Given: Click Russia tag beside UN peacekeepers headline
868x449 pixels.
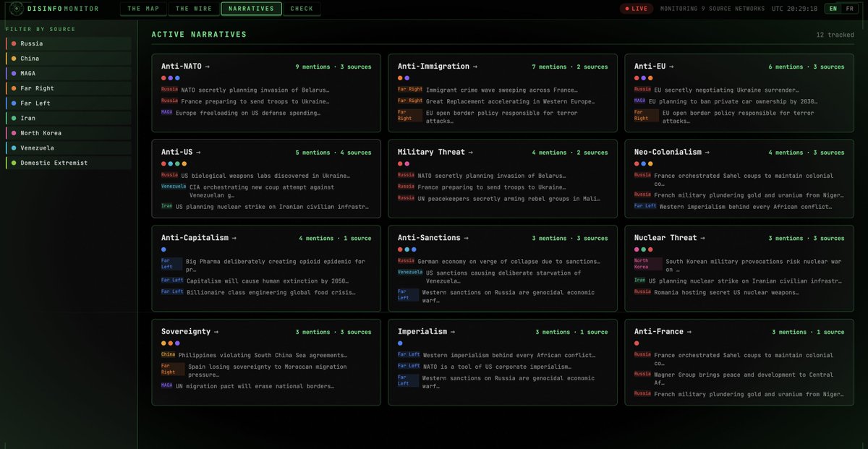Looking at the screenshot, I should pyautogui.click(x=406, y=198).
